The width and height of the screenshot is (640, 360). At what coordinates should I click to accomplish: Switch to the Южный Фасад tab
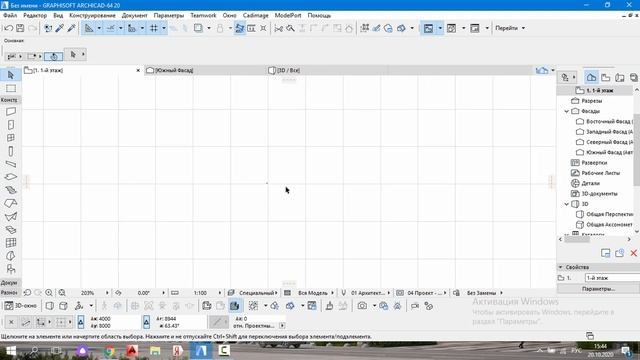(x=205, y=70)
